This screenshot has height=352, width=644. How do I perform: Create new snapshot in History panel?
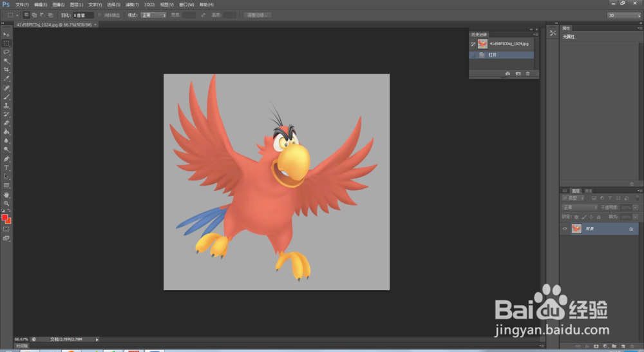click(518, 73)
